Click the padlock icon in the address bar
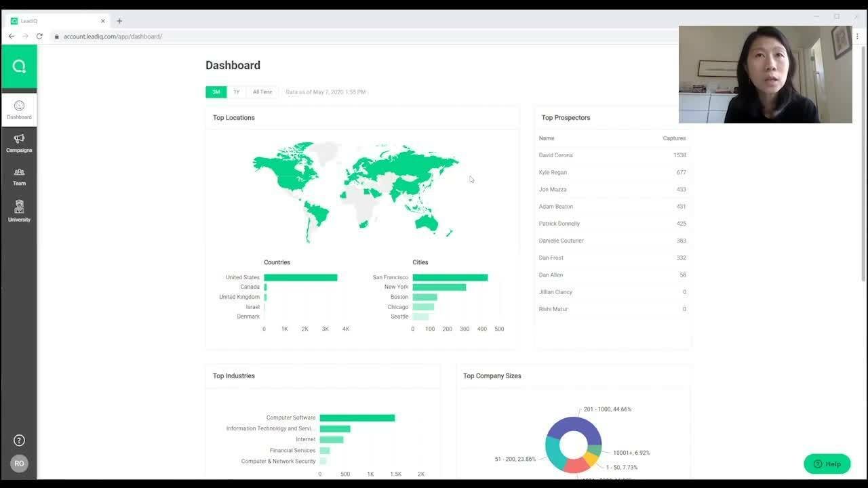Screen dimensions: 868x488 click(x=57, y=37)
